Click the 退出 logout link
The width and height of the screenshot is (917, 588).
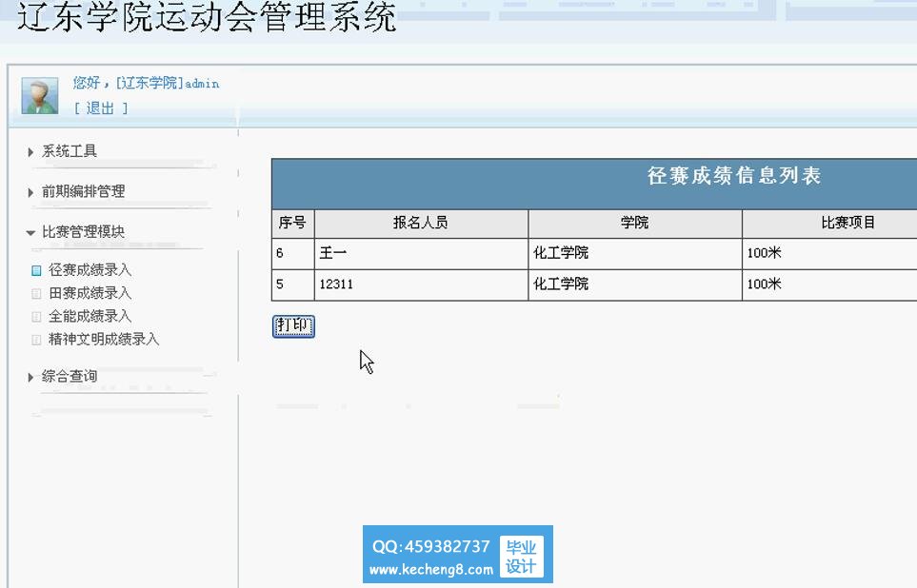pos(100,108)
